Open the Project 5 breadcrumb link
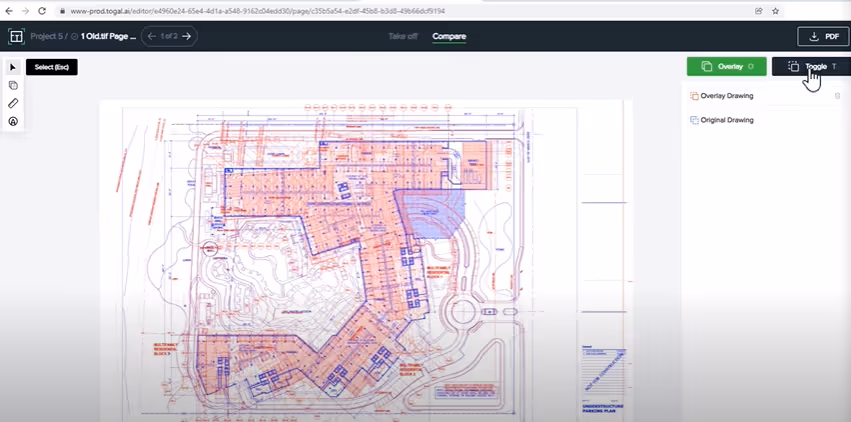The image size is (851, 422). click(46, 36)
